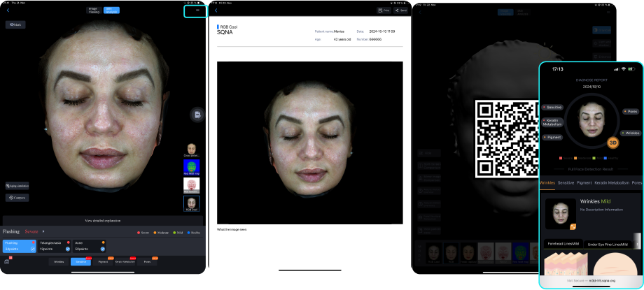Tap the Send button in the report
Viewport: 644px width, 290px height.
pos(400,10)
